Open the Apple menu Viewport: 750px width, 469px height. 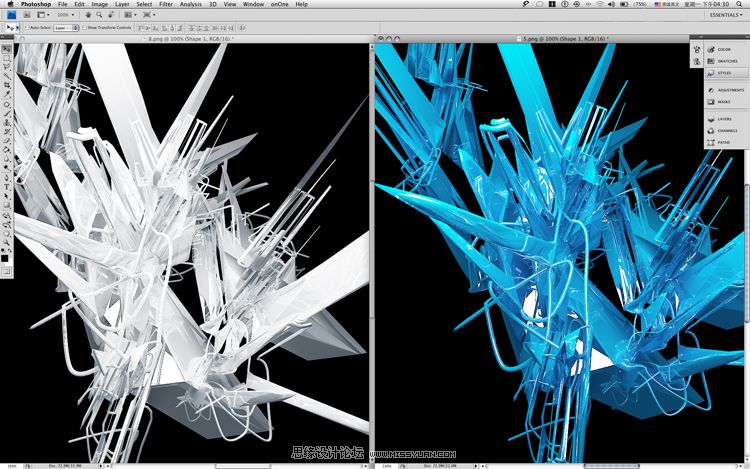click(x=10, y=4)
